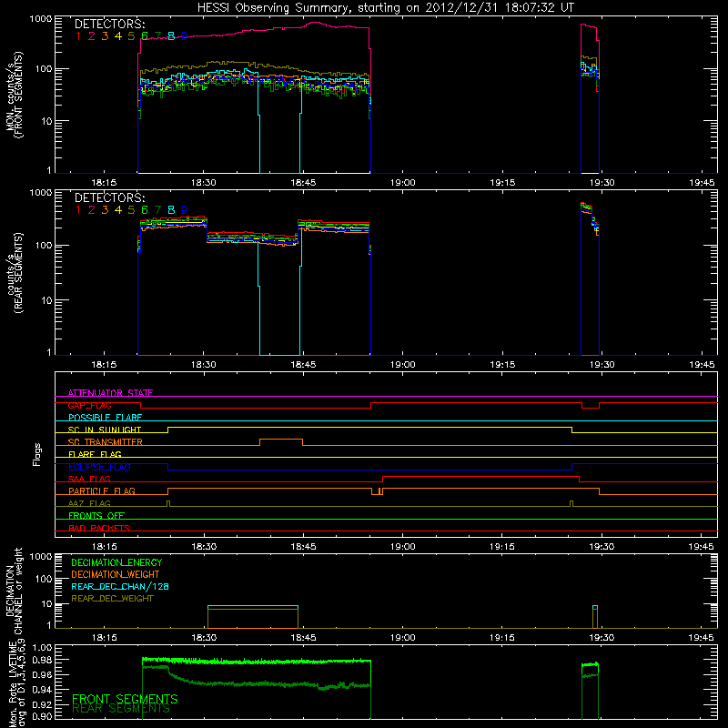The height and width of the screenshot is (728, 728).
Task: Click the DETECTORS: label in front segments plot
Action: pos(109,25)
